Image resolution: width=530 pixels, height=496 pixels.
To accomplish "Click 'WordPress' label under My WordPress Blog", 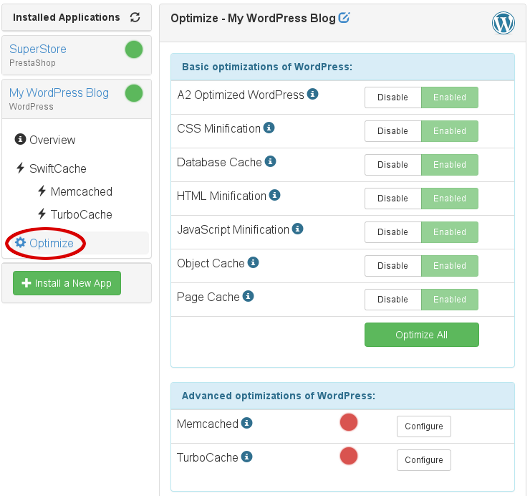I will [x=31, y=107].
